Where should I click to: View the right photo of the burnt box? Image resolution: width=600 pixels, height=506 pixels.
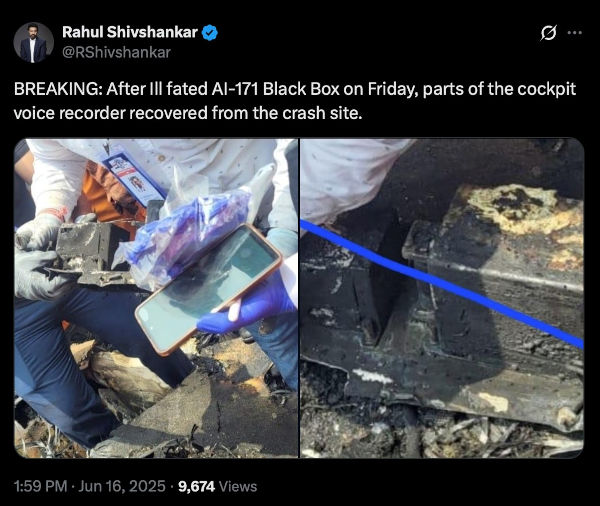tap(442, 298)
